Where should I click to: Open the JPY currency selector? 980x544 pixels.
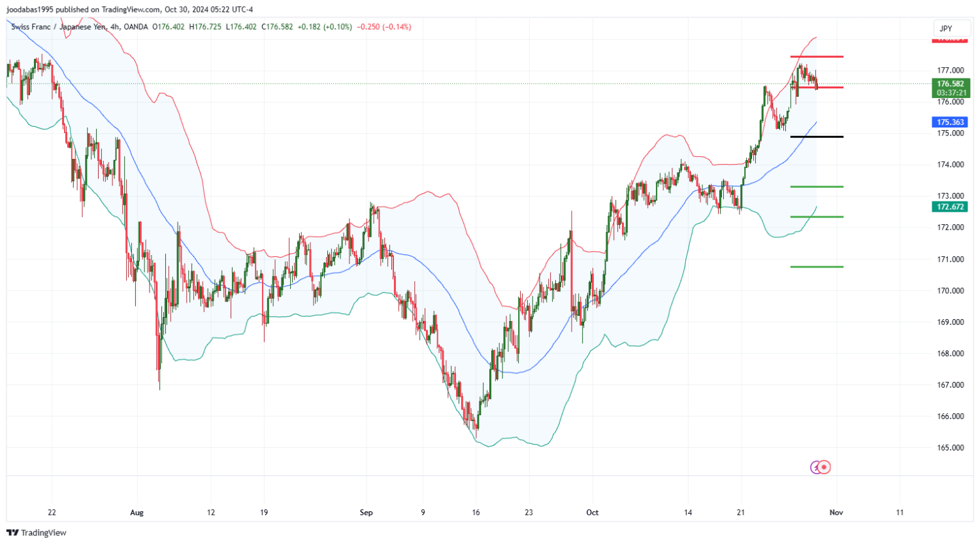click(x=951, y=28)
